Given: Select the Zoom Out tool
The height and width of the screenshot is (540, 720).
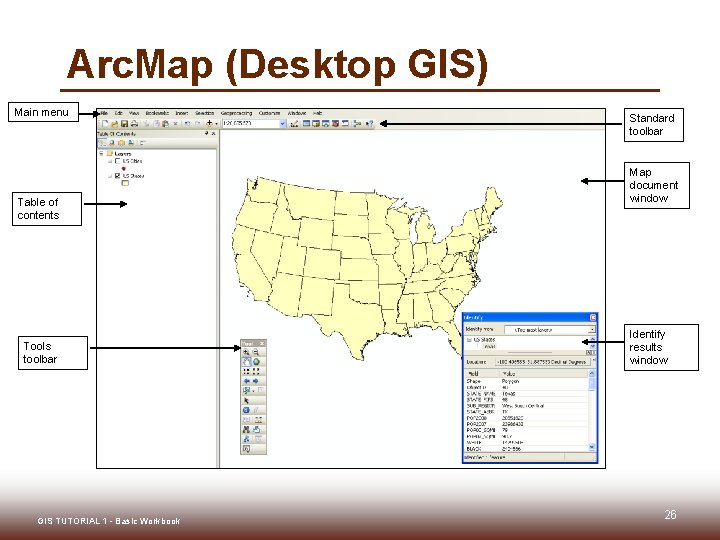Looking at the screenshot, I should click(x=256, y=352).
